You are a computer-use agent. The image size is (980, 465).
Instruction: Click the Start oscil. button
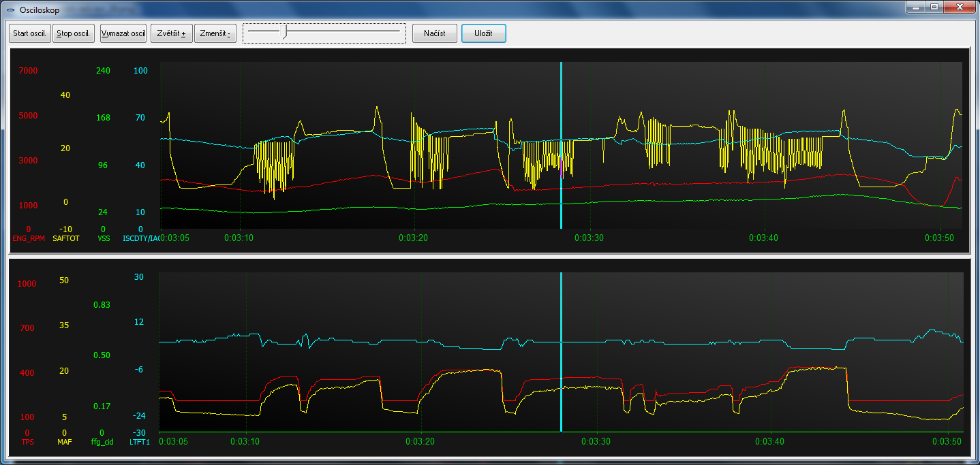click(29, 33)
